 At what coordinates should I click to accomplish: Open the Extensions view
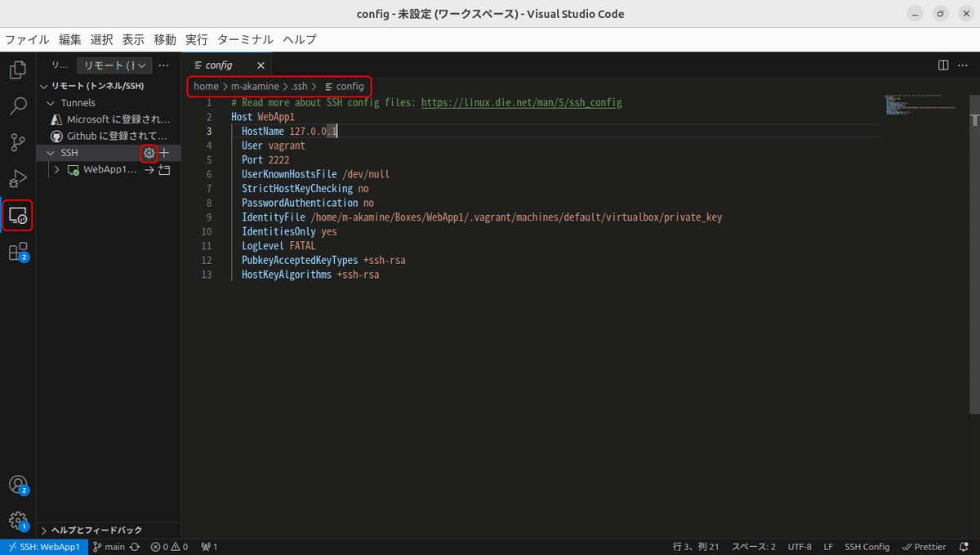pyautogui.click(x=17, y=252)
